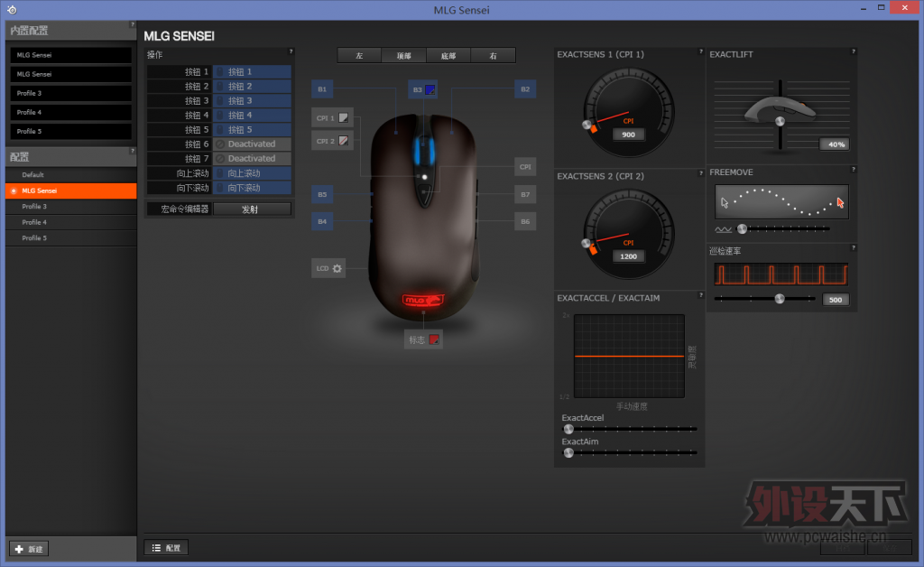Click the FREEMOVE wave icon
This screenshot has height=567, width=924.
point(723,229)
